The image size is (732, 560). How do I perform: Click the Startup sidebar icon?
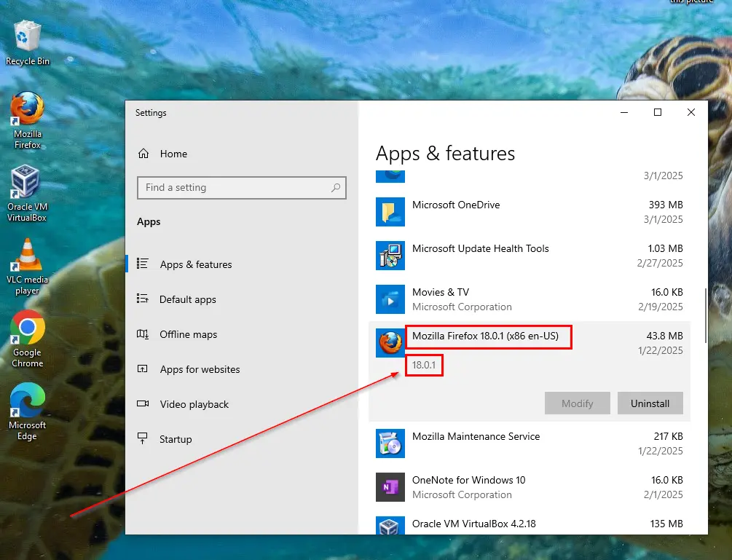click(142, 438)
